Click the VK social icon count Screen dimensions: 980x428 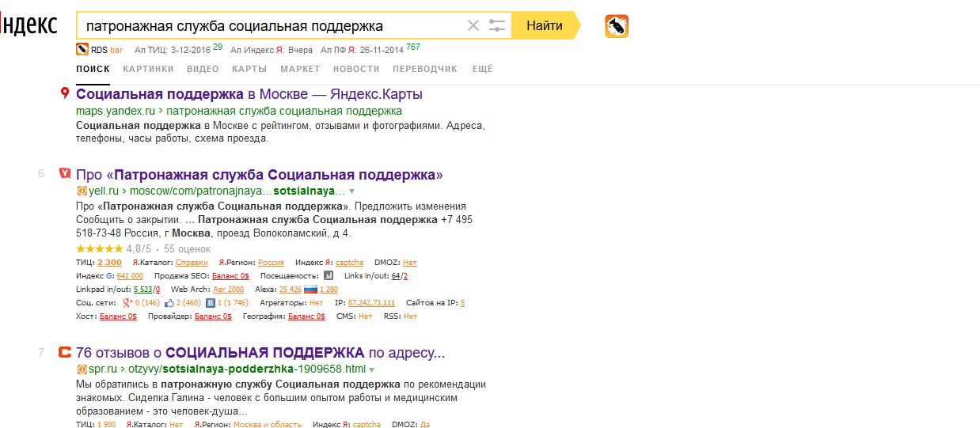pos(227,302)
